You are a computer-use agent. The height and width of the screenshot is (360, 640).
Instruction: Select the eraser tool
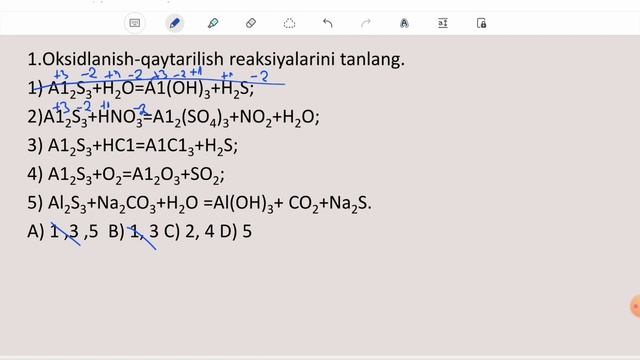251,23
